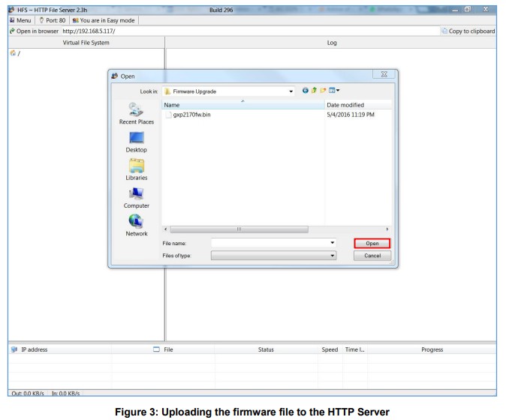Image resolution: width=506 pixels, height=420 pixels.
Task: Open the View menu icon
Action: point(336,91)
